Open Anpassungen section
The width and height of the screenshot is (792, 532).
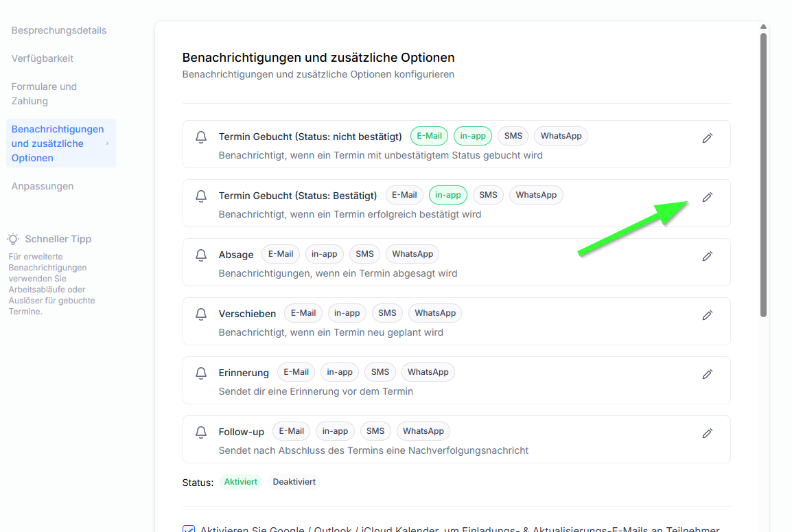[42, 187]
